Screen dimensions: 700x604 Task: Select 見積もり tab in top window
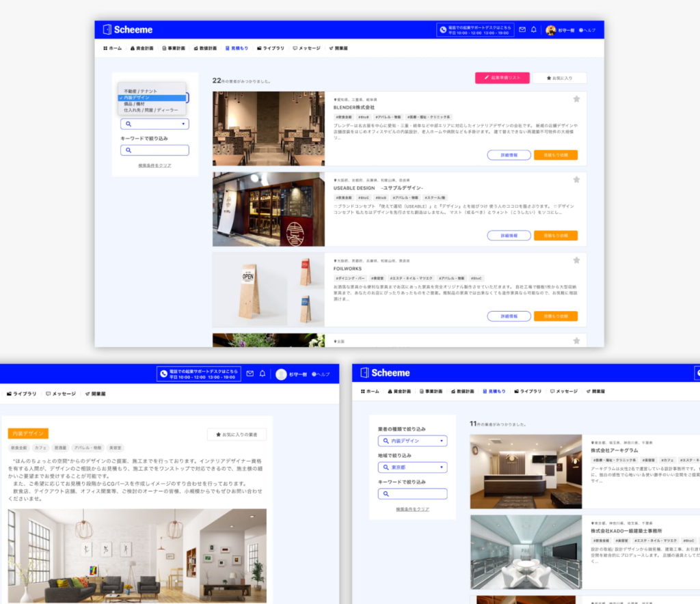[x=237, y=49]
